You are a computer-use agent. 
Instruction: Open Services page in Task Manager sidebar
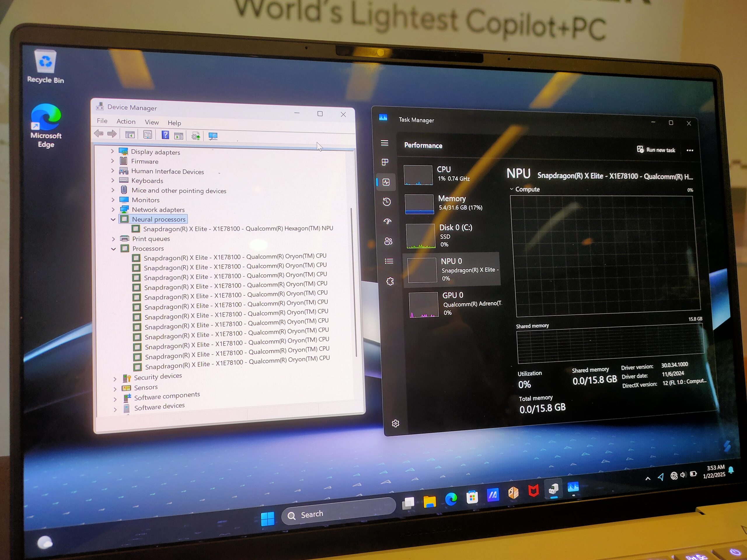coord(390,281)
